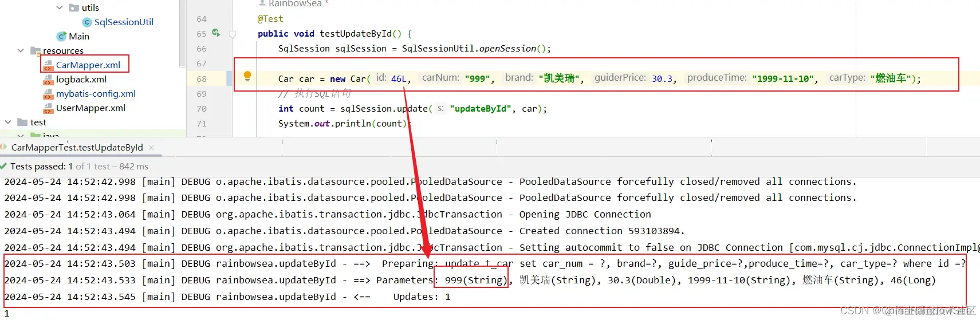
Task: Close the CarMapperTest.testUpdateById run tab
Action: point(151,147)
